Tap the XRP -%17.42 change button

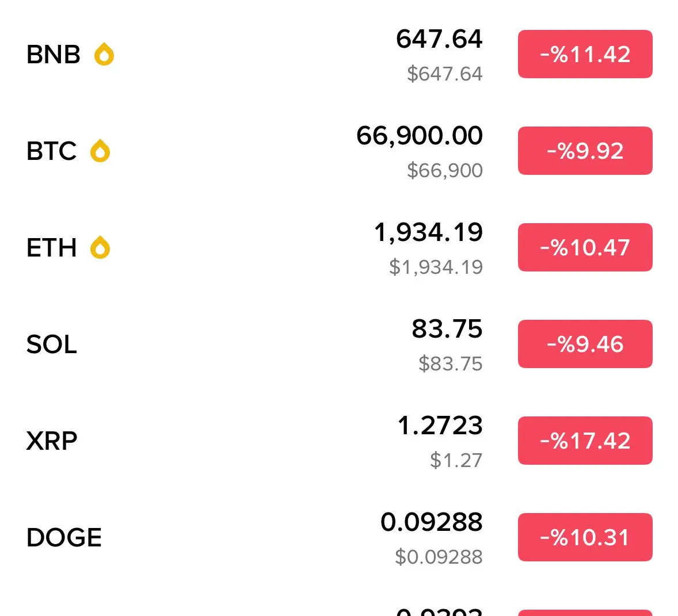585,441
